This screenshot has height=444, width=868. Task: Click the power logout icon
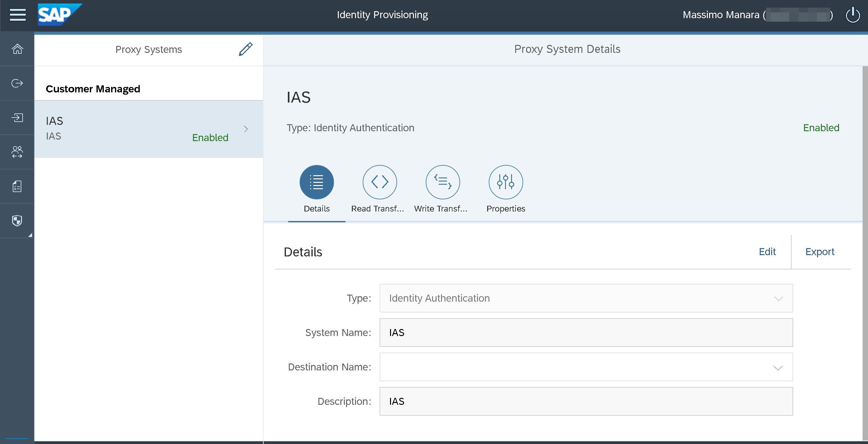(x=853, y=15)
